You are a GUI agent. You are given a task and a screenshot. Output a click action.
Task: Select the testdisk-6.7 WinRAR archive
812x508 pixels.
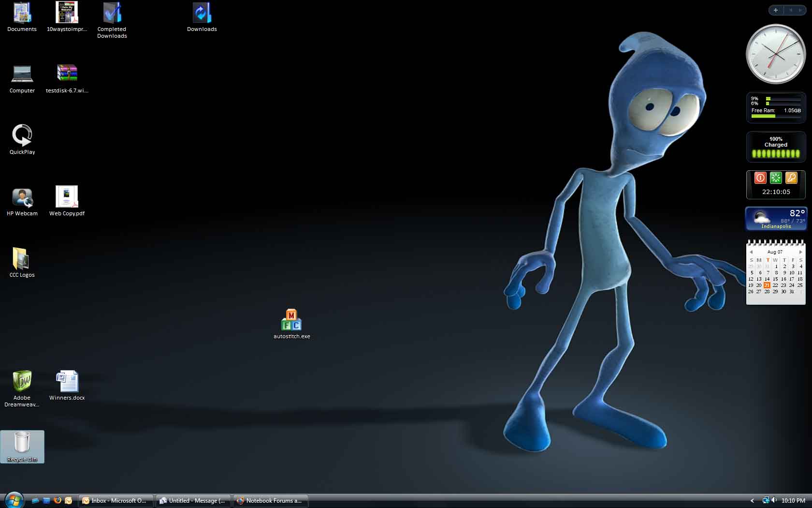point(67,79)
